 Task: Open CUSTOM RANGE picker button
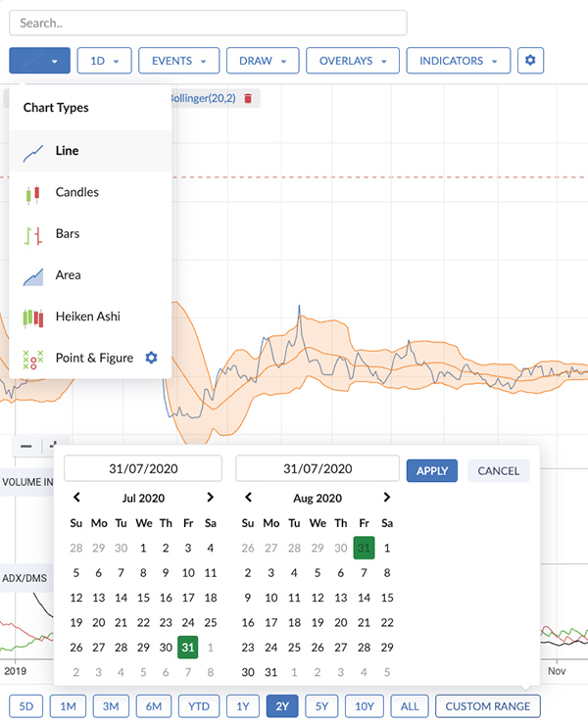(488, 706)
